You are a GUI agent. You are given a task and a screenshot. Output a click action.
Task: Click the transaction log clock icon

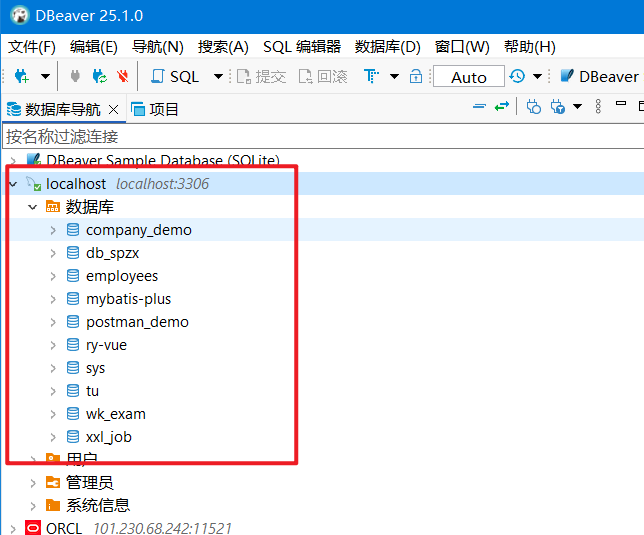(x=517, y=76)
